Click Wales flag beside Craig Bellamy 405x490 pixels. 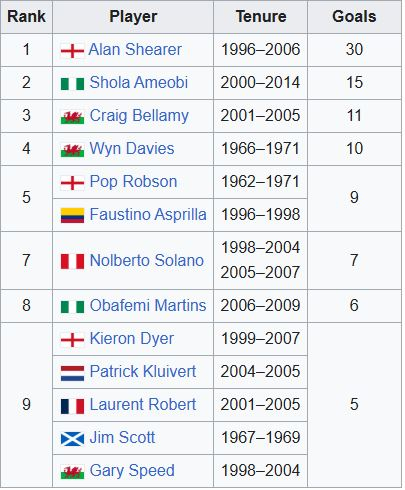point(72,117)
